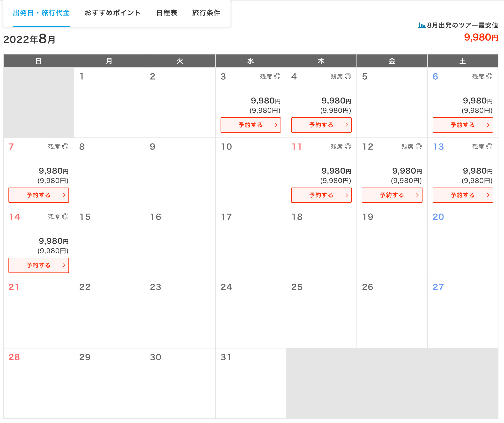Click the 残席 double-circle icon on August 4
The image size is (504, 423).
point(348,76)
